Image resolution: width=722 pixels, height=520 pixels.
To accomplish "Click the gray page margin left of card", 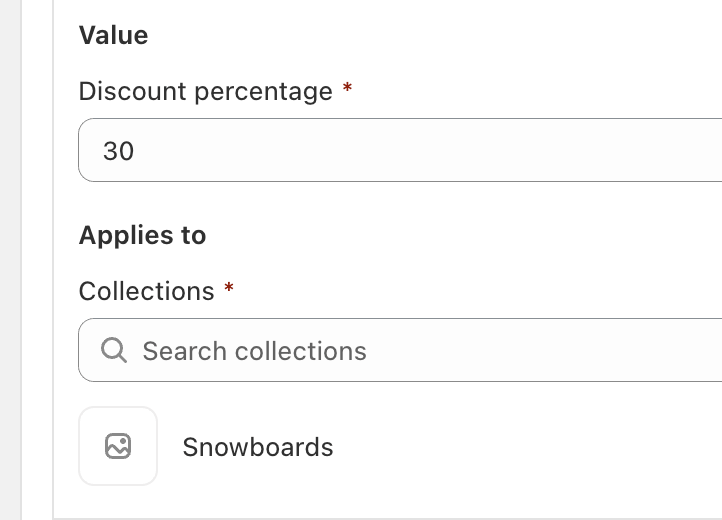I will pos(10,260).
